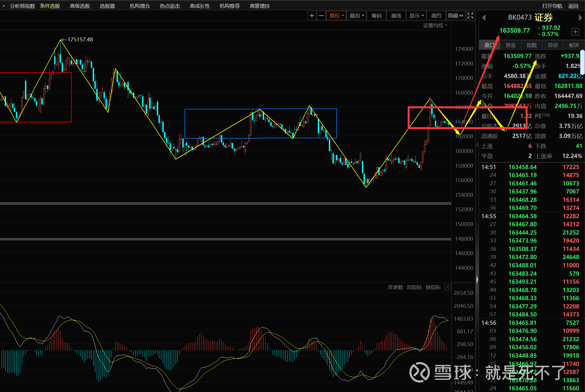Click the 改参数 link
Screen dimensions: 585x392
tap(395, 287)
